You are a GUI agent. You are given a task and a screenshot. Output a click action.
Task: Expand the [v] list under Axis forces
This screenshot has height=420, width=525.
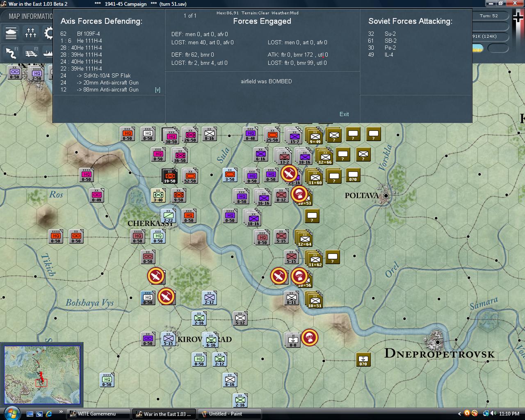click(157, 90)
